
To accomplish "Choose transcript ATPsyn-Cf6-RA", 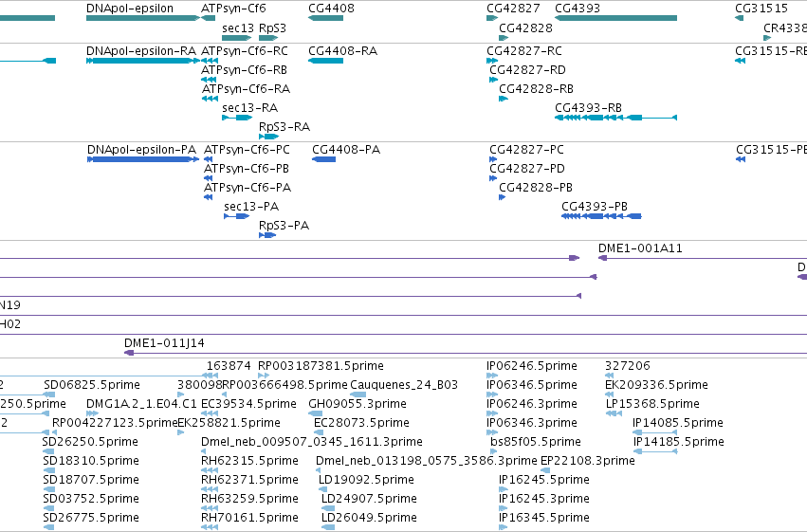I will coord(246,89).
